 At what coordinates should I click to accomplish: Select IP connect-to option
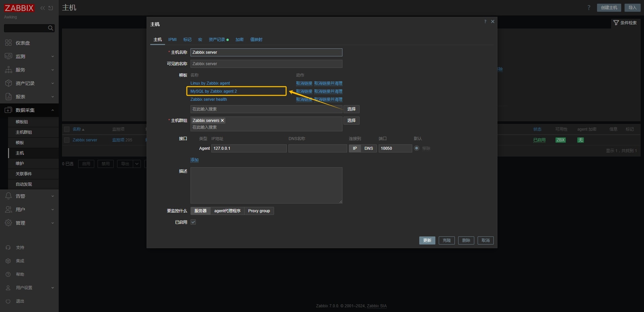coord(355,148)
